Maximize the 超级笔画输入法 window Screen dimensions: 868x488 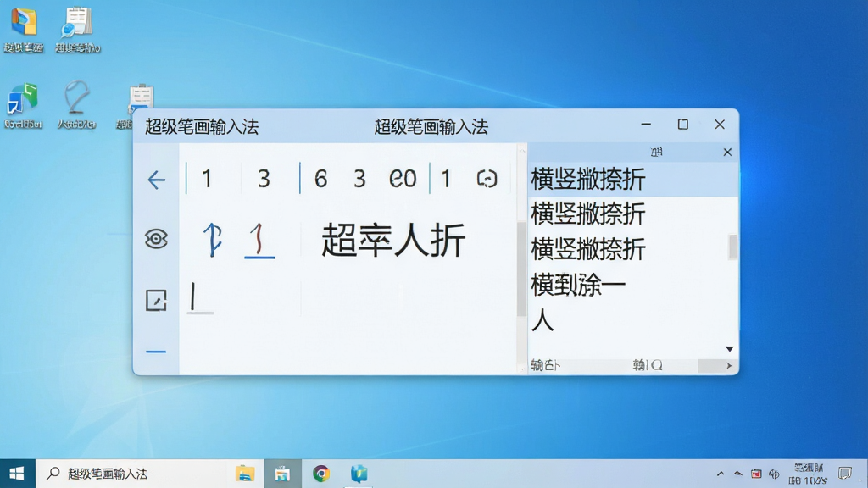[x=683, y=125]
